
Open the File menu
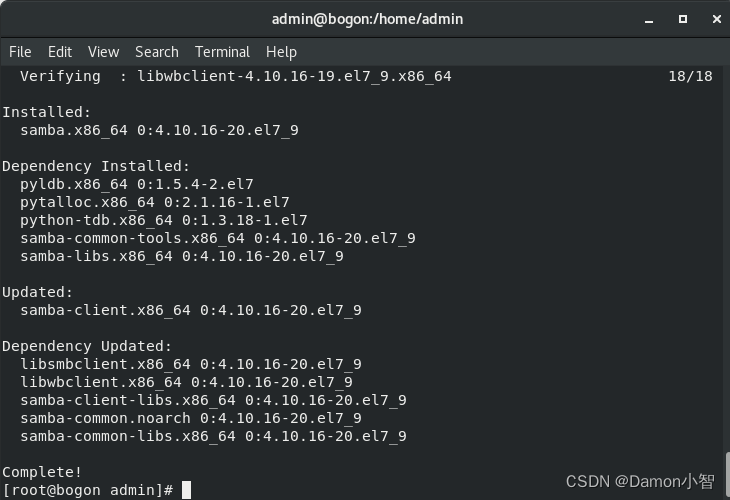pyautogui.click(x=20, y=52)
